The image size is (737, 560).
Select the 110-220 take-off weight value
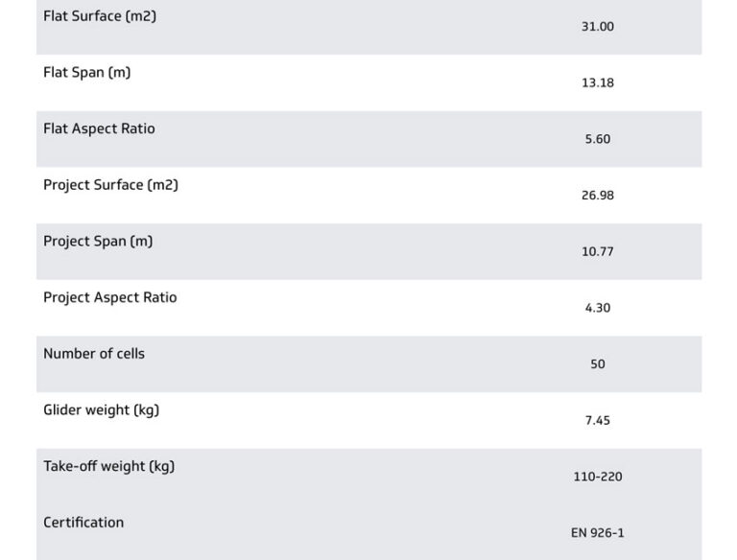(597, 477)
